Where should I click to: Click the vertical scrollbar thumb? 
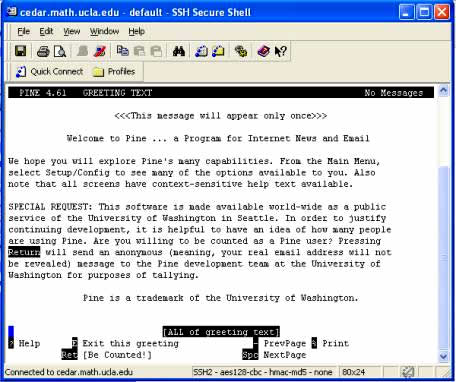point(443,258)
